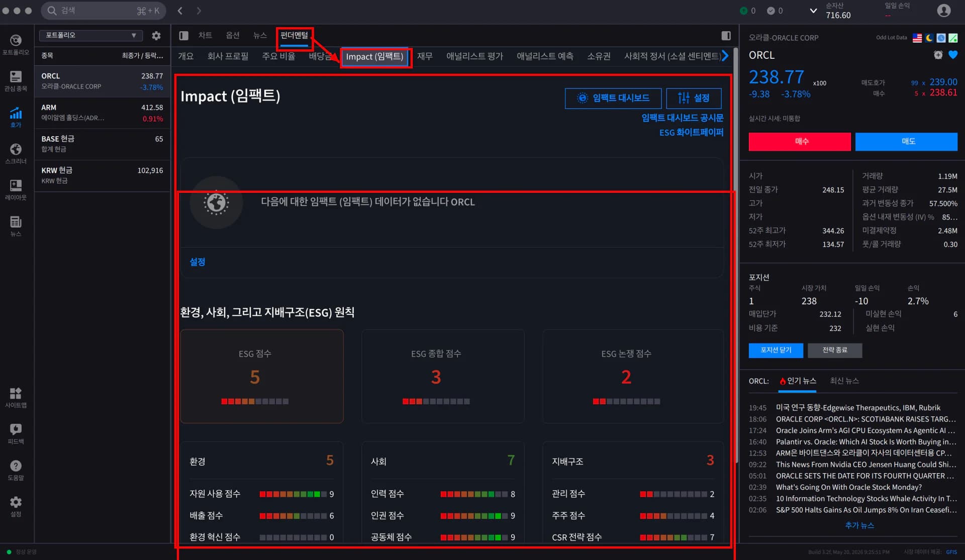Open the 추가 뉴스 link
The height and width of the screenshot is (560, 965).
click(859, 526)
